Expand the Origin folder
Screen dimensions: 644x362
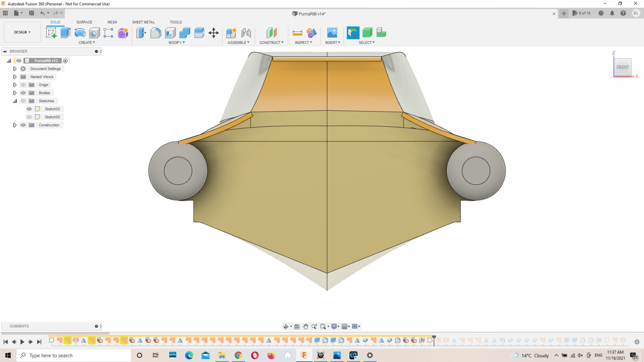(x=15, y=85)
